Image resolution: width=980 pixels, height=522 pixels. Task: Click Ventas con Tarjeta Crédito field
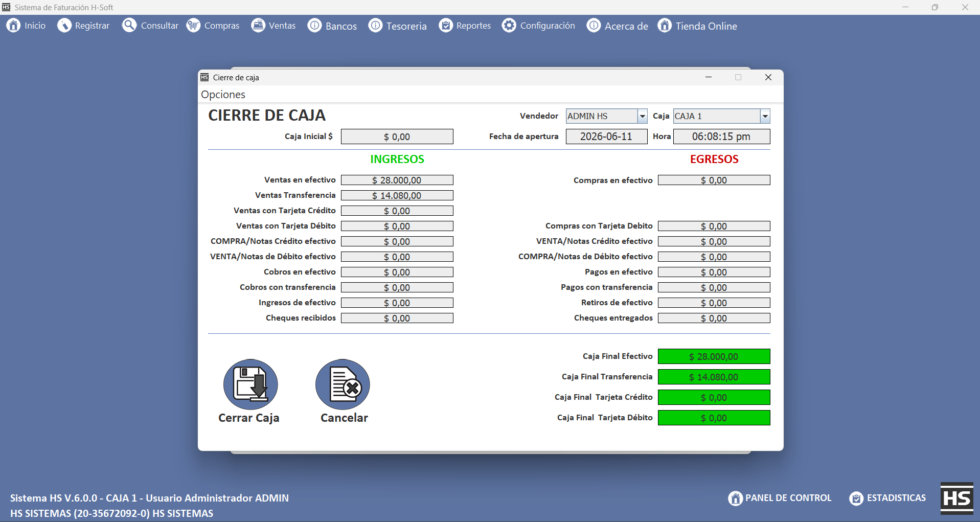(x=397, y=211)
